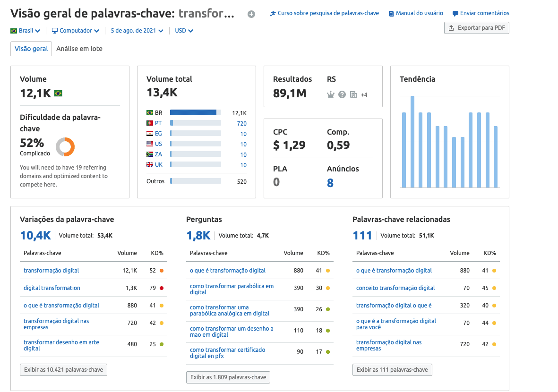Open the Computador device dropdown
This screenshot has width=558, height=392.
point(75,30)
